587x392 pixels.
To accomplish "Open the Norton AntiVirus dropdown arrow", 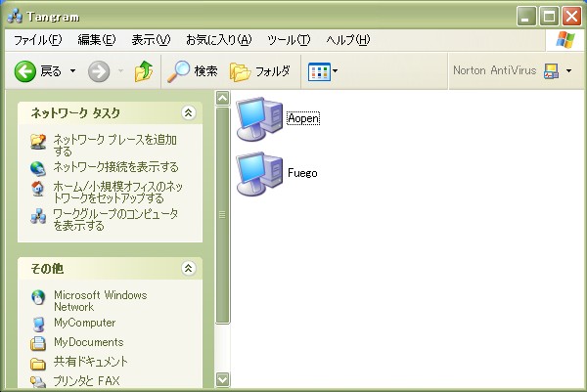I will pos(569,70).
